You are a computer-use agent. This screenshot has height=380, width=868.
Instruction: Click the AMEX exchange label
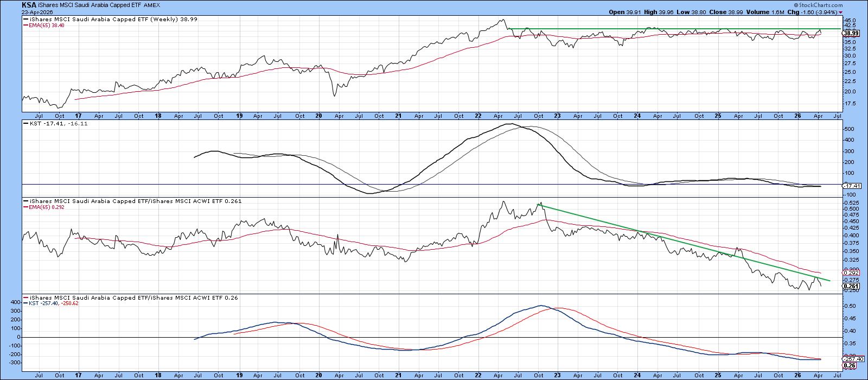[152, 5]
